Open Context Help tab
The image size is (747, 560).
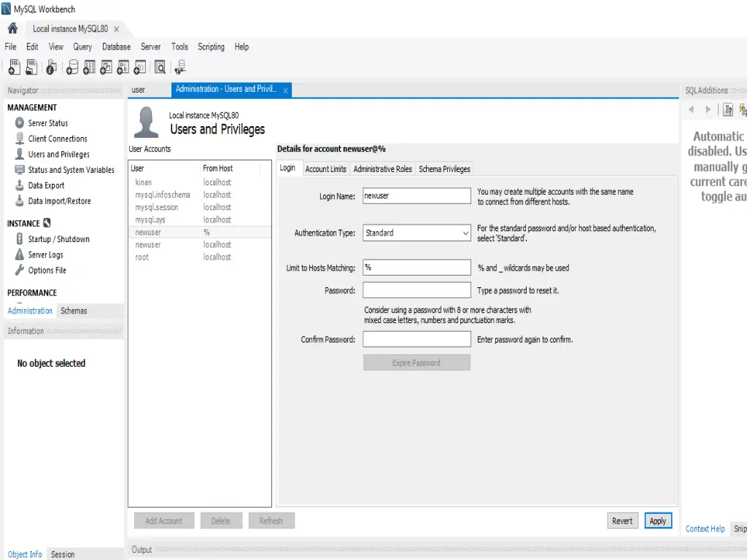[x=705, y=529]
